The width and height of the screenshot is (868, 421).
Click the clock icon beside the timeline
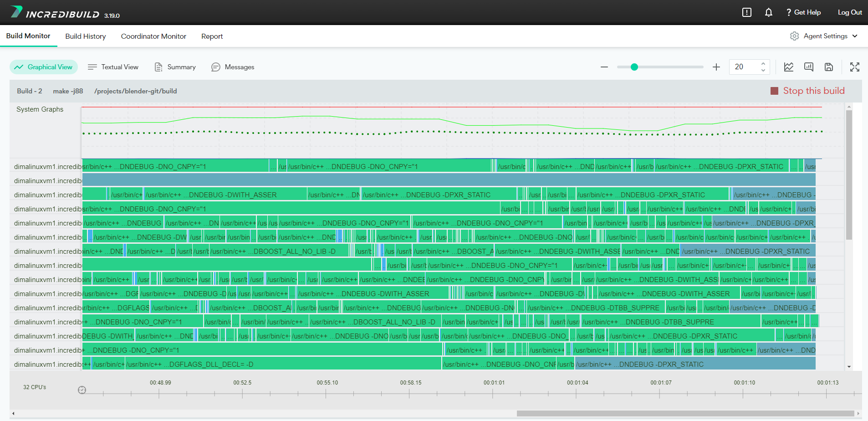coord(82,390)
